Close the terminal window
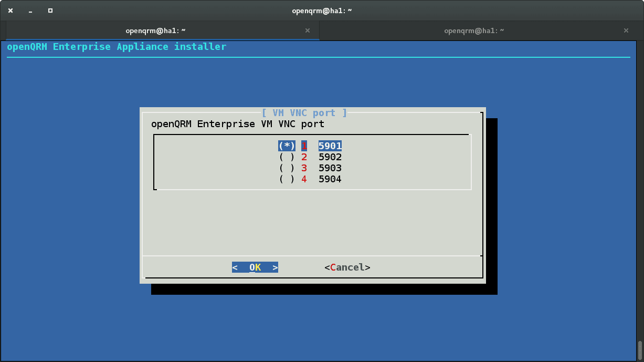Image resolution: width=644 pixels, height=362 pixels. [x=10, y=10]
